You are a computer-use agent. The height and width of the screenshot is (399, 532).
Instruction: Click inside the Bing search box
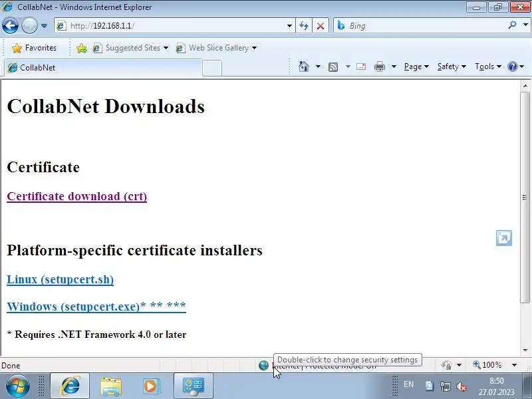[x=421, y=26]
